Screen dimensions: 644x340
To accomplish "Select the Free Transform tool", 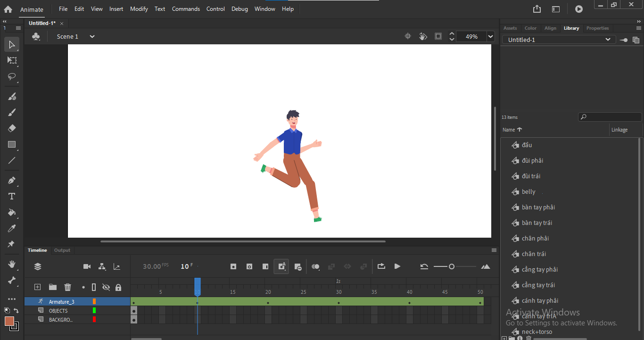I will click(x=12, y=60).
